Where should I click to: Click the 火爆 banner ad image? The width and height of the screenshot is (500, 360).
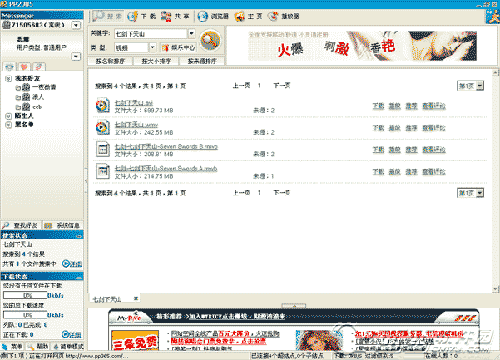point(362,46)
